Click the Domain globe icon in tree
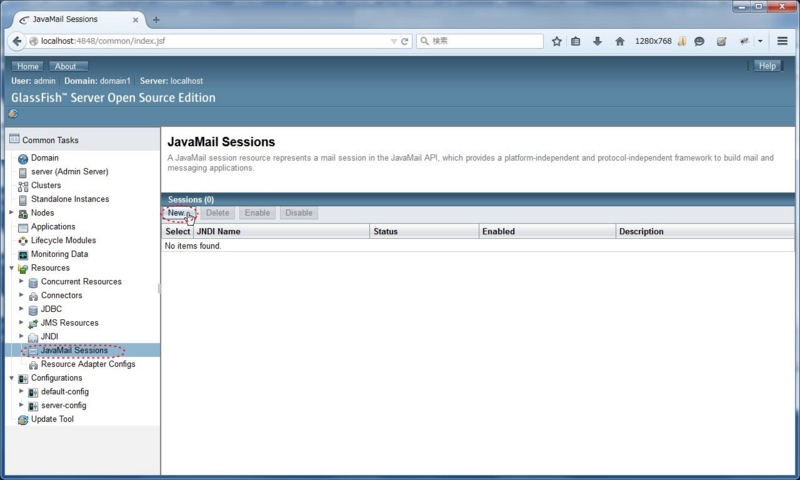The width and height of the screenshot is (800, 480). click(22, 159)
